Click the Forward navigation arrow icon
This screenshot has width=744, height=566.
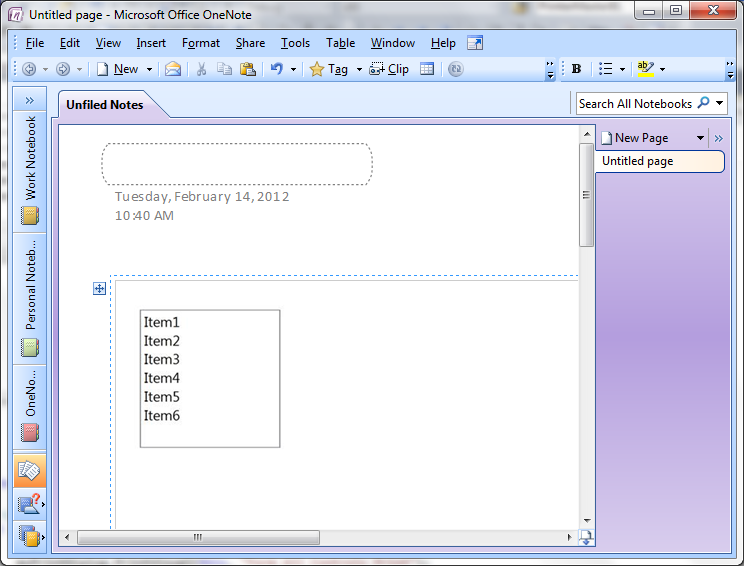(63, 69)
